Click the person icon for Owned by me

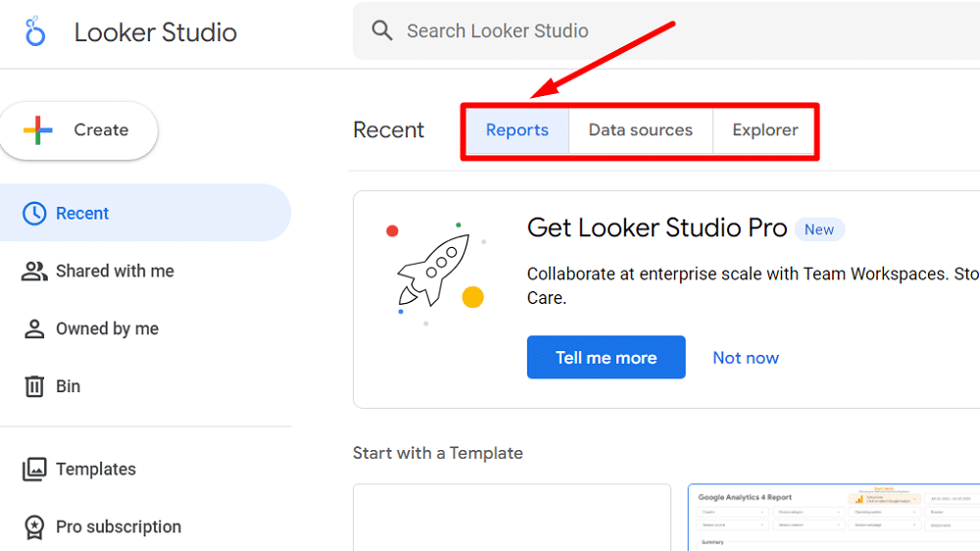tap(34, 329)
